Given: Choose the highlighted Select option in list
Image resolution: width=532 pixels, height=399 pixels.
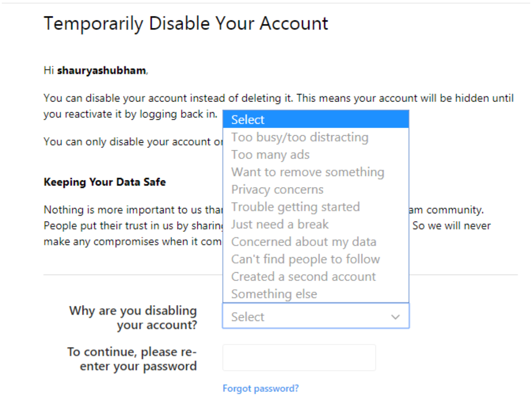Looking at the screenshot, I should point(316,120).
